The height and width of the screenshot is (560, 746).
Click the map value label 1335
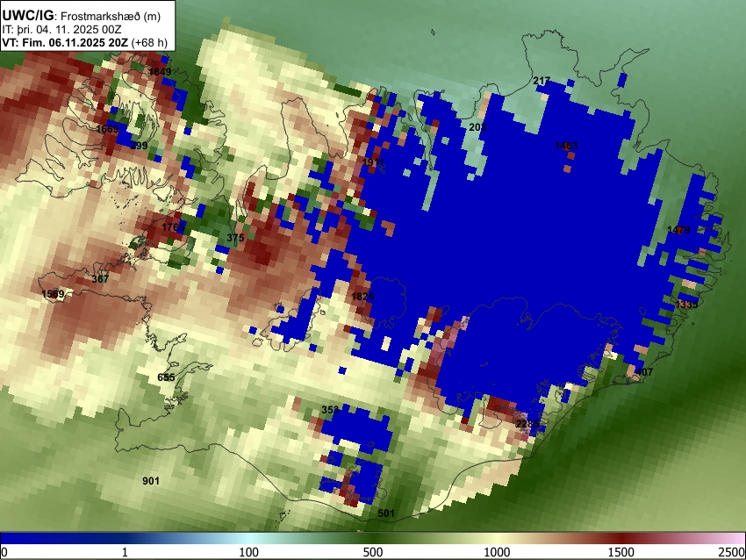(686, 305)
